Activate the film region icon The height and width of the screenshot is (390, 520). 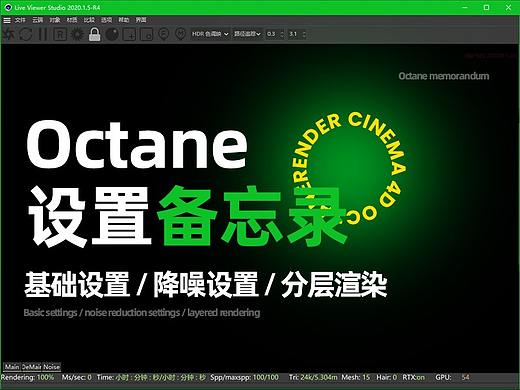point(147,34)
